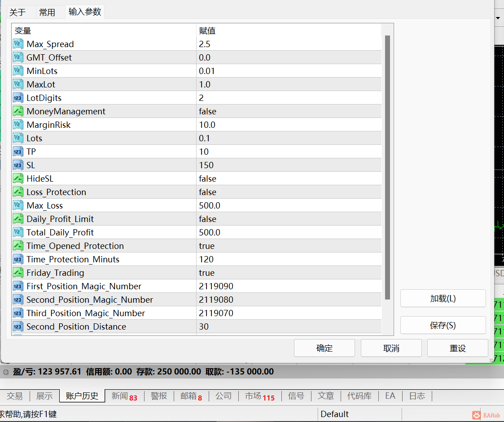Click the Daily_Profit_Limit boolean icon
The width and height of the screenshot is (504, 422).
[18, 219]
